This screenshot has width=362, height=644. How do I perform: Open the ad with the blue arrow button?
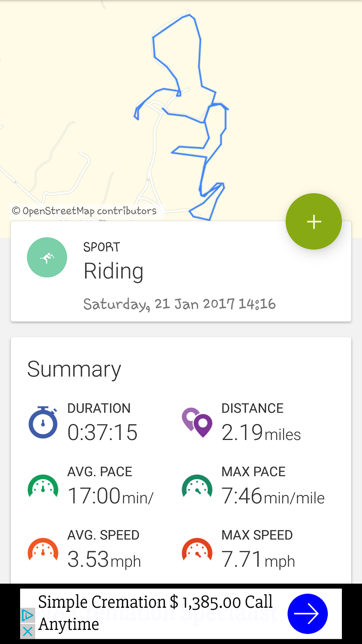[308, 614]
